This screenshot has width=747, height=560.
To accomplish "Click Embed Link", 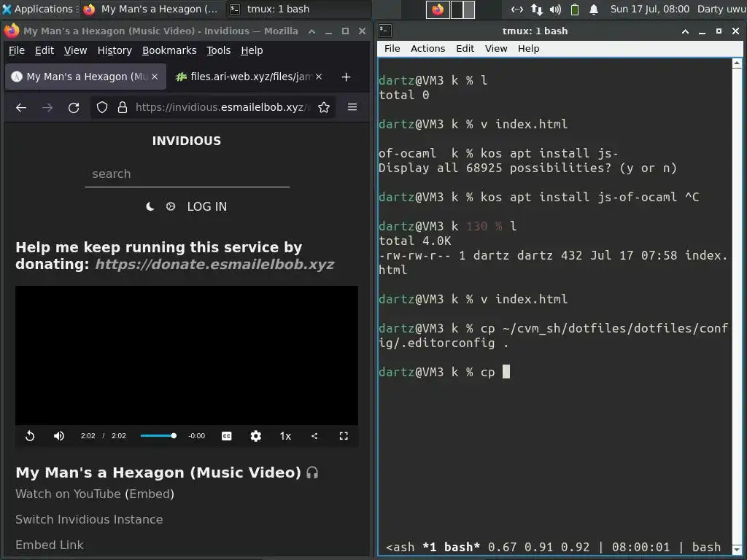I will (50, 545).
